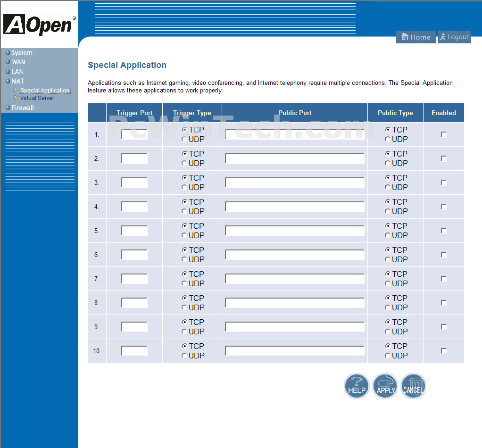Click the Trigger Port column header
This screenshot has height=448, width=482.
coord(134,113)
